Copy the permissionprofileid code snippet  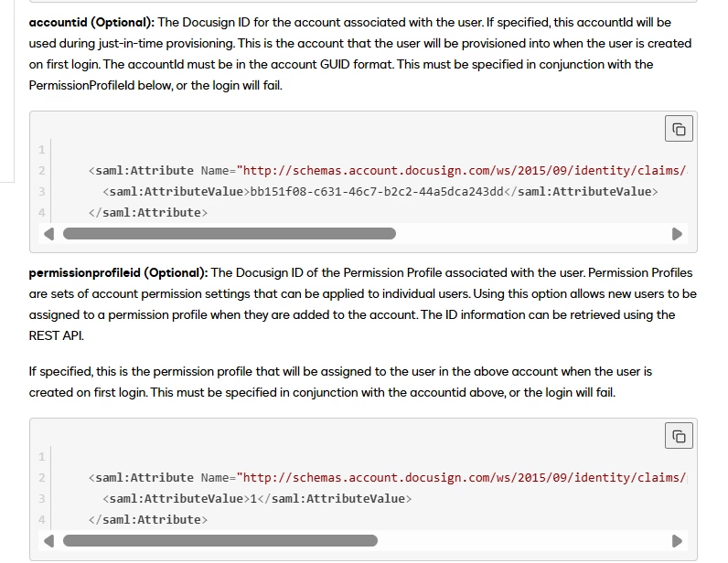[679, 436]
